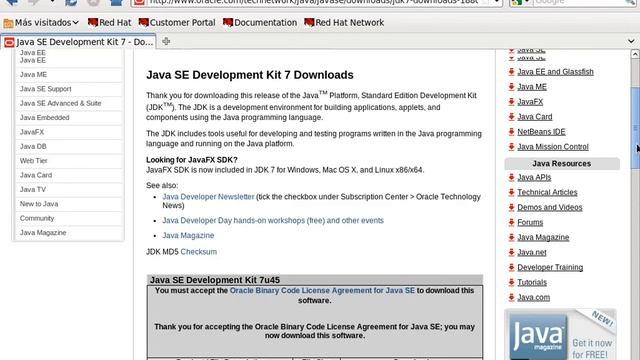The width and height of the screenshot is (640, 360).
Task: Select Community in left menu
Action: (x=69, y=218)
